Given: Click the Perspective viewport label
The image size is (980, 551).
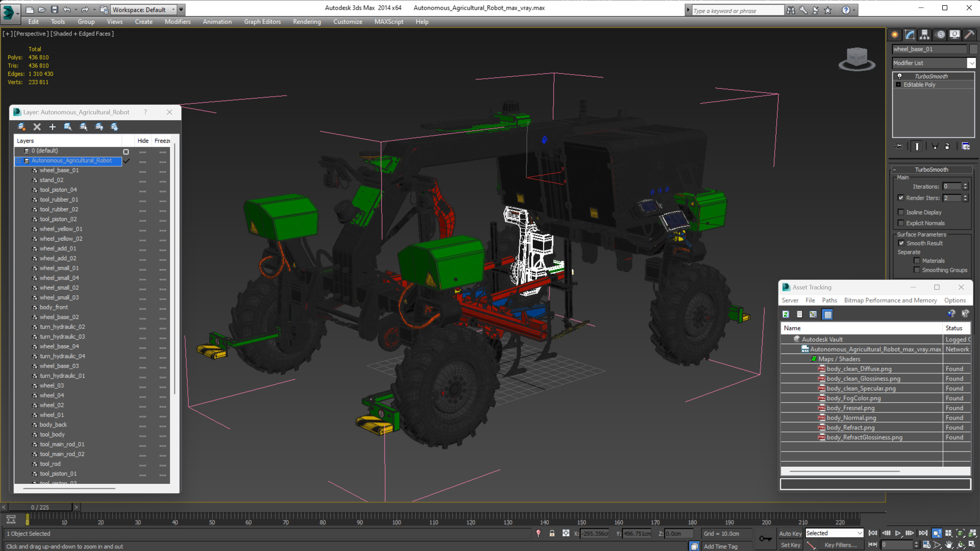Looking at the screenshot, I should [31, 33].
